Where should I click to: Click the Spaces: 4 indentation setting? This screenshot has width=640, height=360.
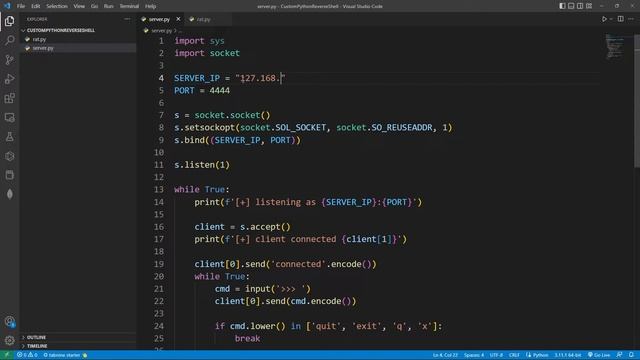[x=473, y=355]
